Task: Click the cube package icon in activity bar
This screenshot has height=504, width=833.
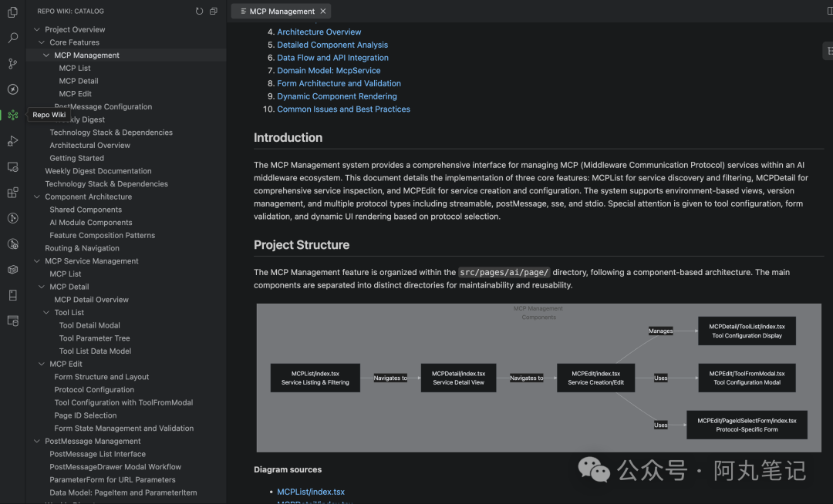Action: 13,270
